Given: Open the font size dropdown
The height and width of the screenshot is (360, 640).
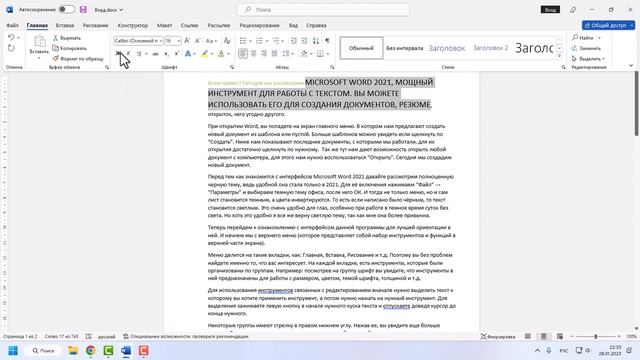Looking at the screenshot, I should coord(179,41).
